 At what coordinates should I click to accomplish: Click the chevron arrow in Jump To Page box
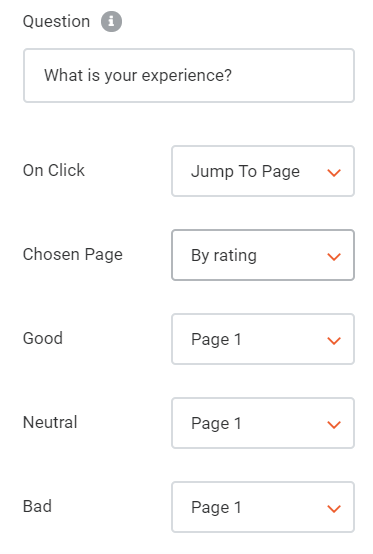[333, 172]
